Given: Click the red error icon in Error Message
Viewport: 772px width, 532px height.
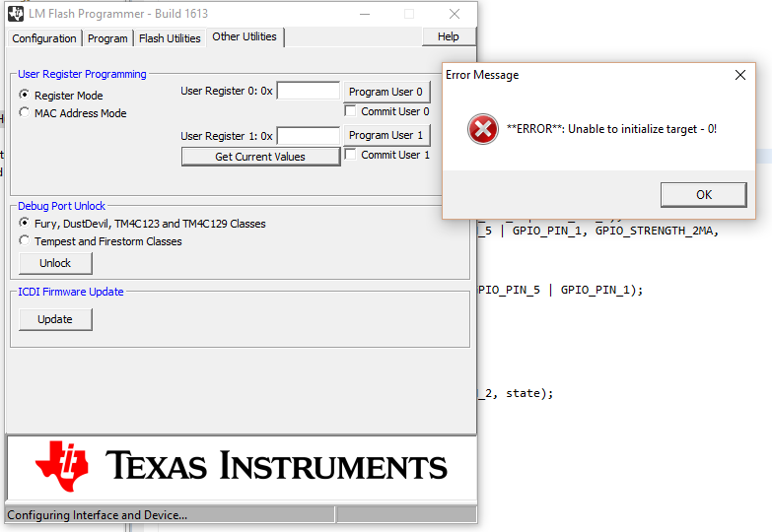Looking at the screenshot, I should click(x=482, y=129).
